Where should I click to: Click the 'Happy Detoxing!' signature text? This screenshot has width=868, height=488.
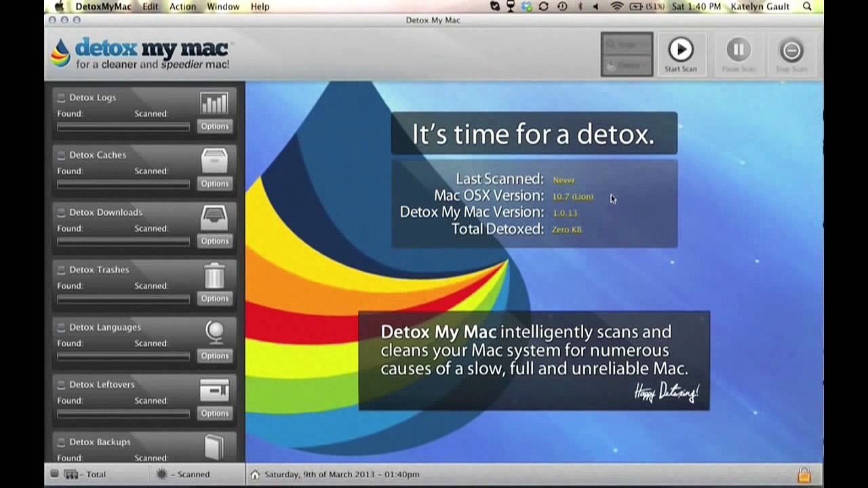point(667,392)
